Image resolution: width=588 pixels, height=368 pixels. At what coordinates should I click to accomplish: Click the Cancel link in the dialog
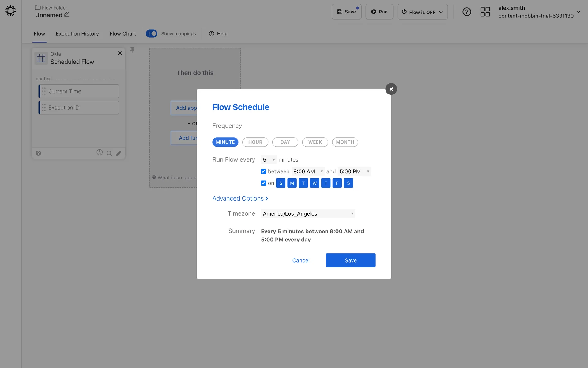tap(301, 260)
